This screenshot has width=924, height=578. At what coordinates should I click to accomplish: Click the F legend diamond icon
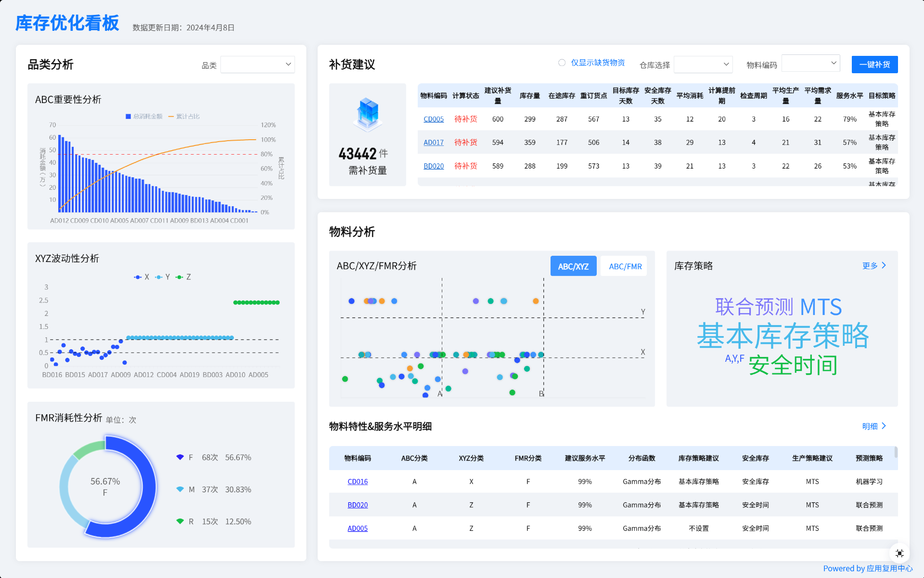point(180,457)
